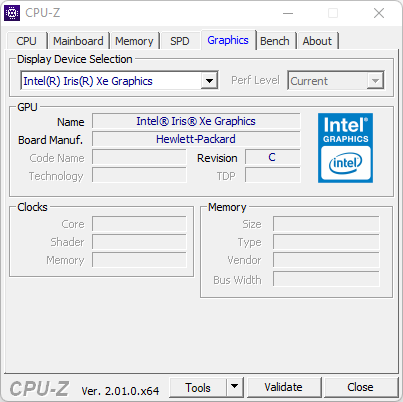
Task: Click the GPU Name field
Action: 196,121
